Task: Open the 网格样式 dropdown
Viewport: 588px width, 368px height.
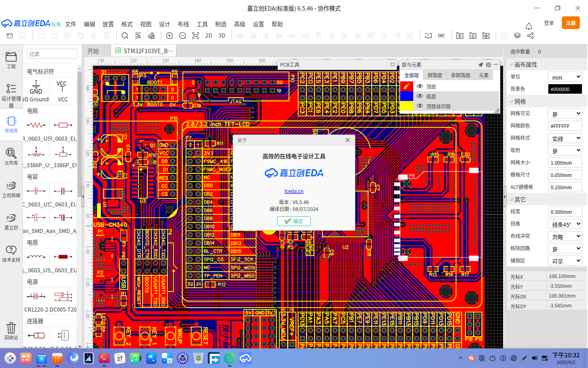Action: pyautogui.click(x=565, y=138)
